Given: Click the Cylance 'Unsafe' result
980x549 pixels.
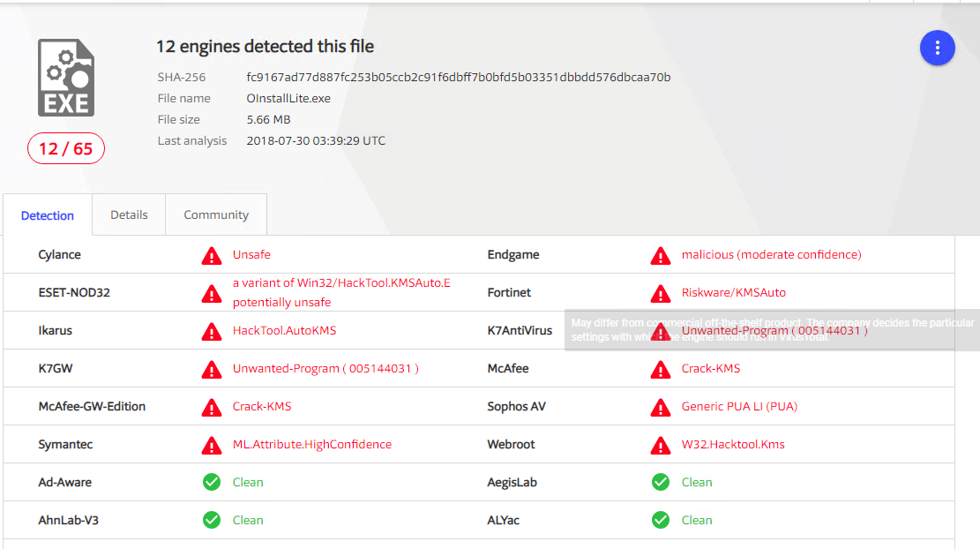Looking at the screenshot, I should [252, 254].
